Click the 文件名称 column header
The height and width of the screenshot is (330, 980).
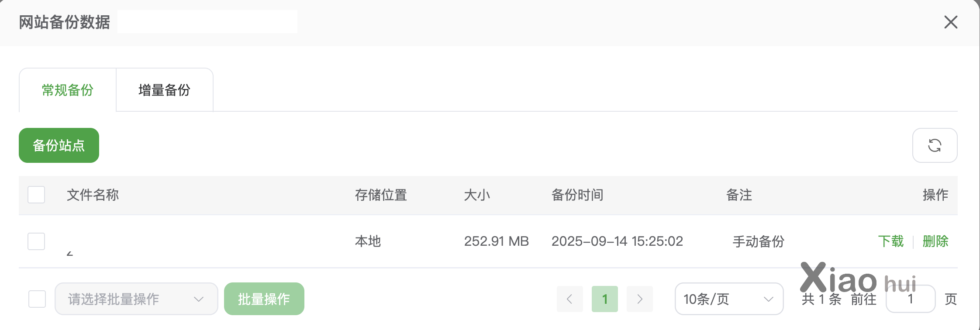[x=93, y=195]
